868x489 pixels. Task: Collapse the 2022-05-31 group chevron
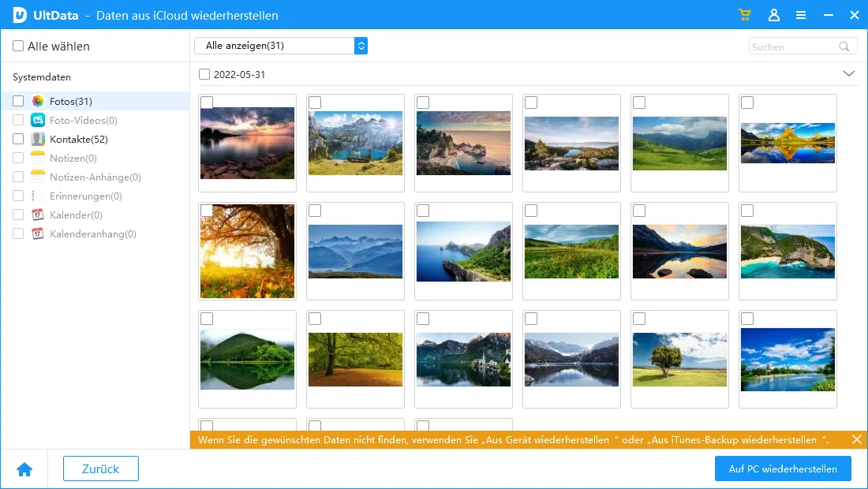849,73
